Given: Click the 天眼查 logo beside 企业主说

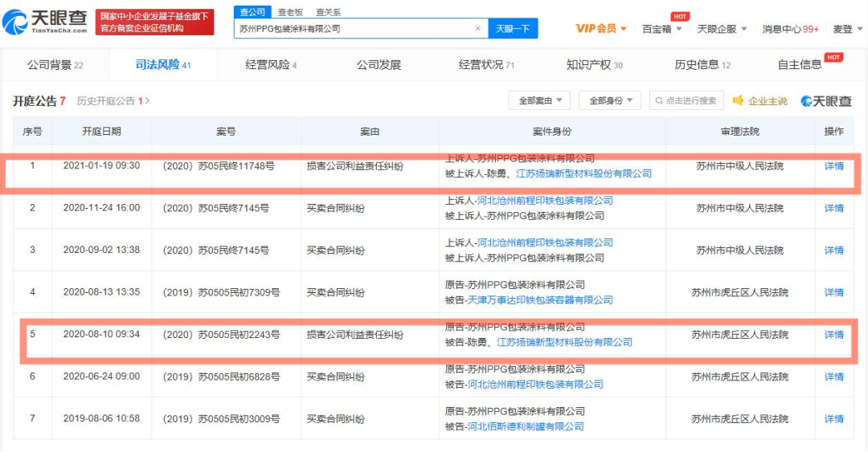Looking at the screenshot, I should tap(826, 100).
